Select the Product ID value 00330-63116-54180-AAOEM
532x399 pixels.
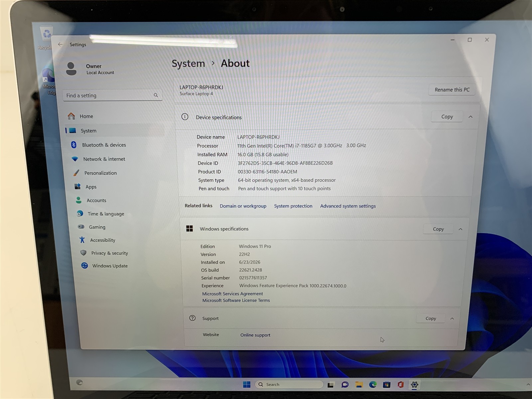point(267,172)
